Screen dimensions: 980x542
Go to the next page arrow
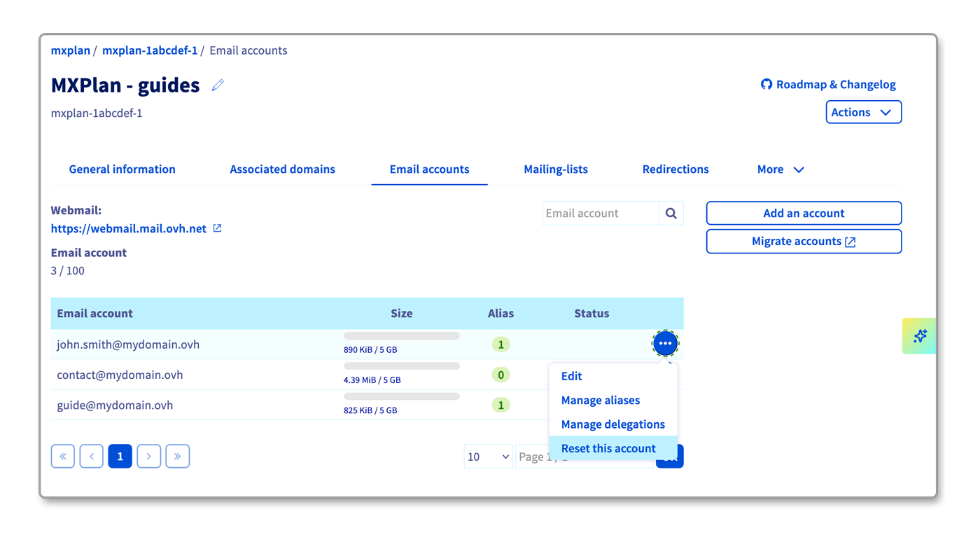[149, 457]
